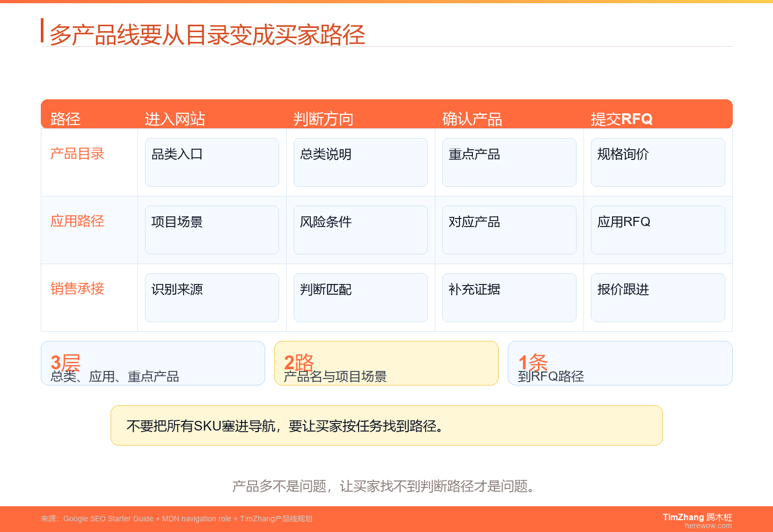Select the 重点产品 cell
Screen dimensions: 773x532
pyautogui.click(x=509, y=163)
